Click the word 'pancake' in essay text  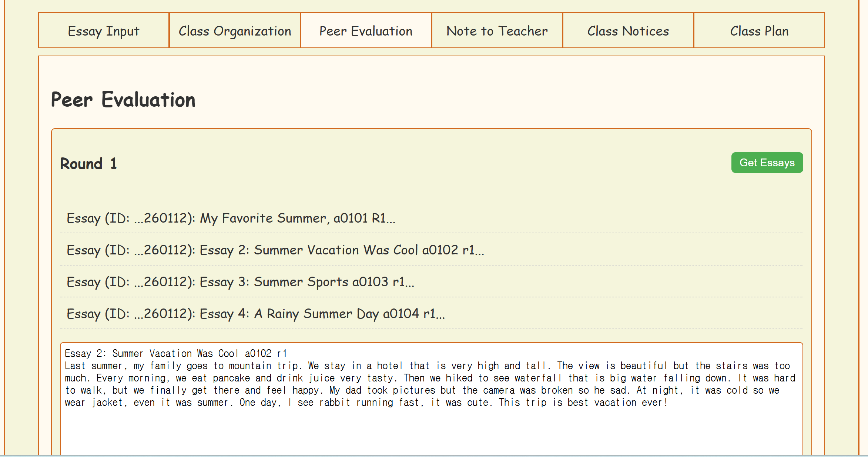(231, 378)
